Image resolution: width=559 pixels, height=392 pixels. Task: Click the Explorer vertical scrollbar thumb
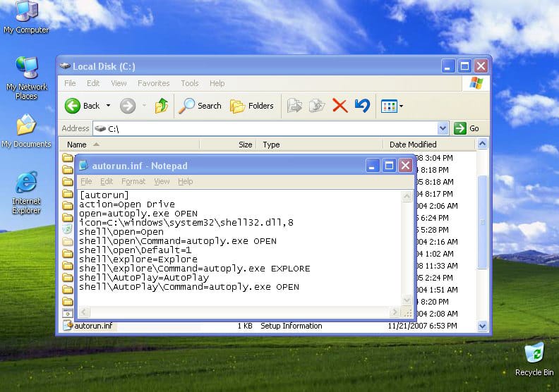[x=482, y=222]
